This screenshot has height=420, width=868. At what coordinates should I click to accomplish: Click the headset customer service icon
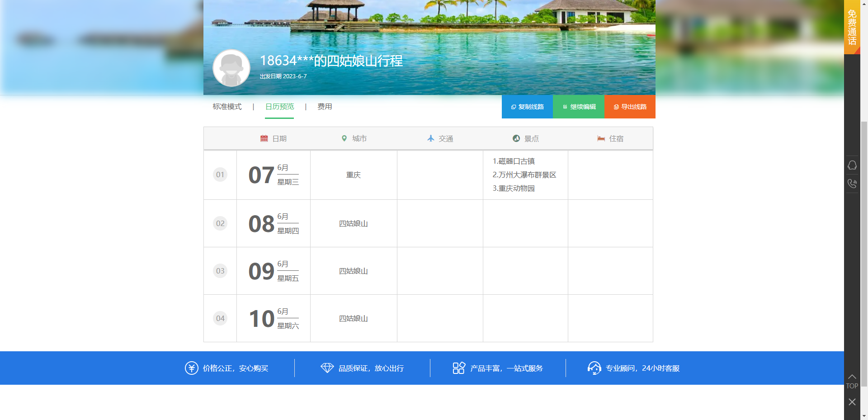pyautogui.click(x=594, y=368)
